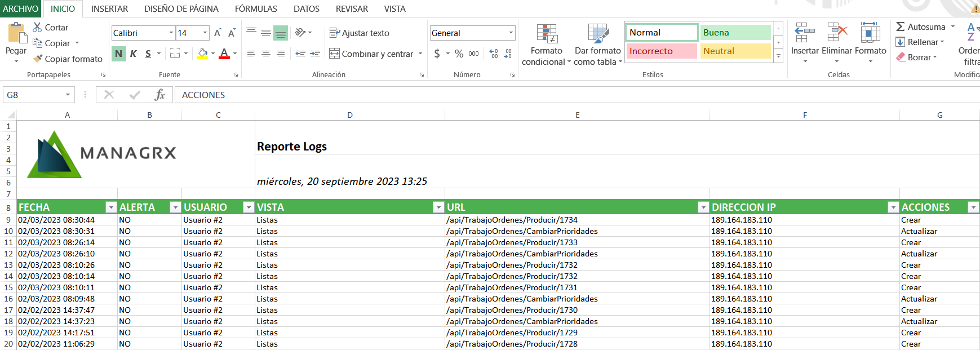Click the Name Box showing G8

33,95
